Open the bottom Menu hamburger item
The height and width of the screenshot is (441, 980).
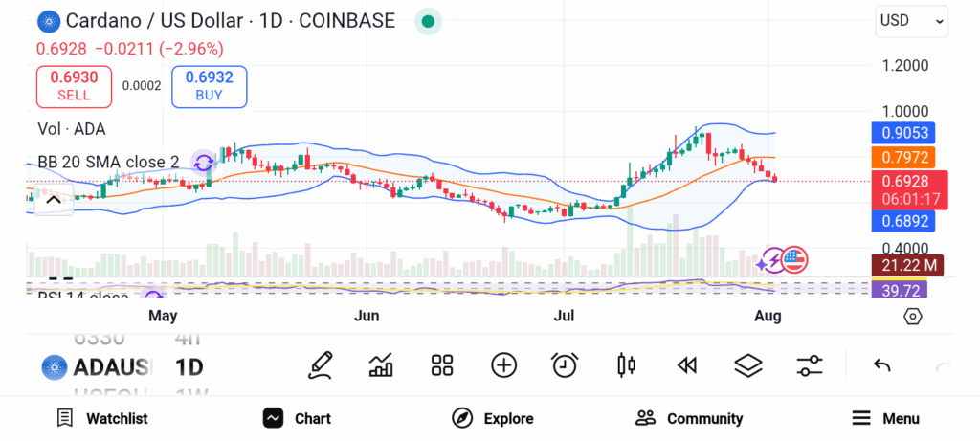point(885,418)
